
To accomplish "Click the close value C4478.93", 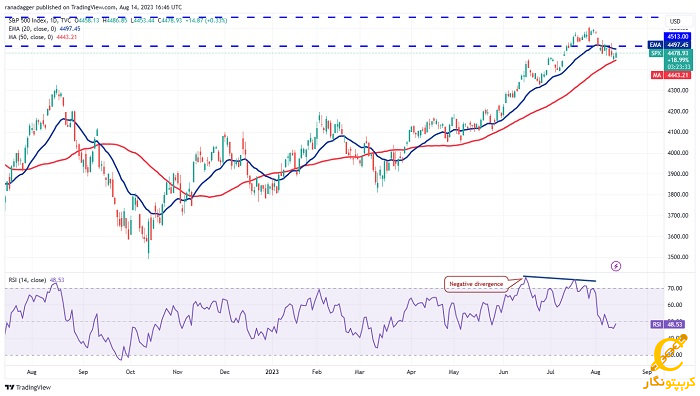I will 170,21.
